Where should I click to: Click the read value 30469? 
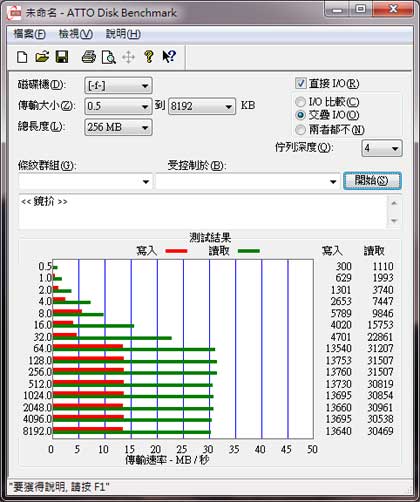tap(380, 431)
